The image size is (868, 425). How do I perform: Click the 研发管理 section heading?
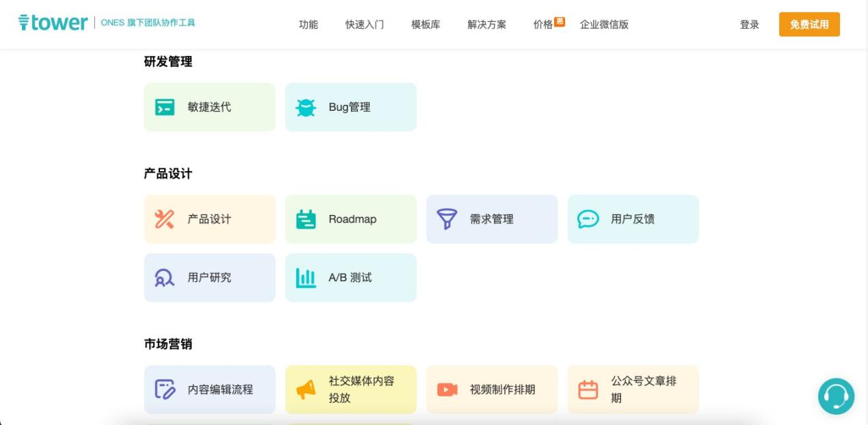tap(168, 62)
